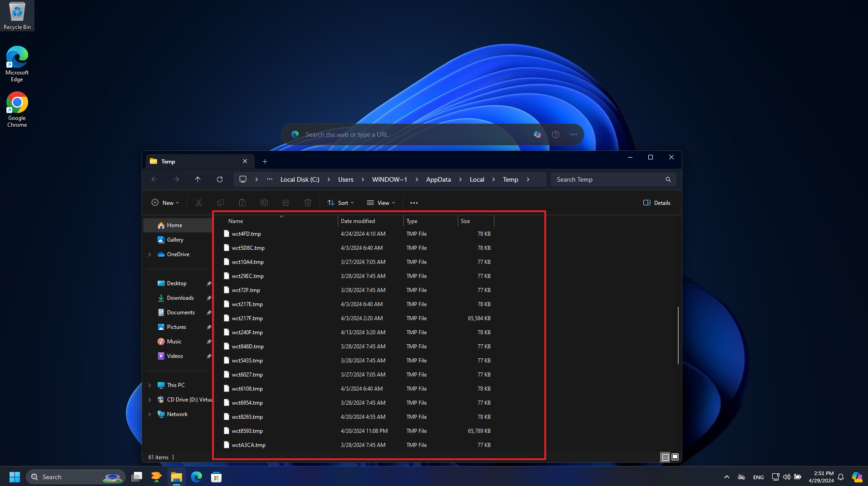Image resolution: width=868 pixels, height=486 pixels.
Task: Open the View dropdown
Action: (x=381, y=203)
